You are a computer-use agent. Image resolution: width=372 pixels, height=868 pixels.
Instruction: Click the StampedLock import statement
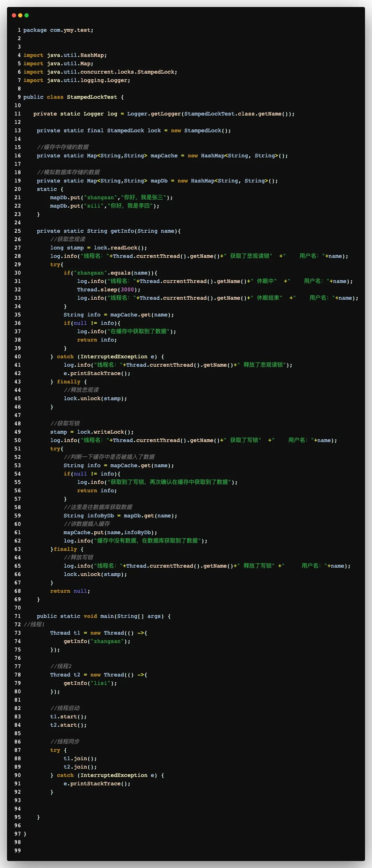[x=100, y=72]
